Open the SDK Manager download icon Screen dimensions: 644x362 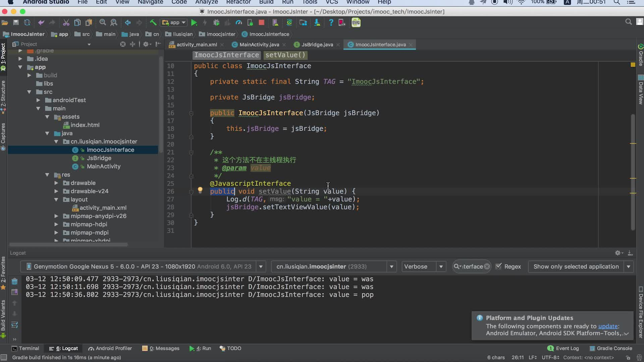click(317, 23)
